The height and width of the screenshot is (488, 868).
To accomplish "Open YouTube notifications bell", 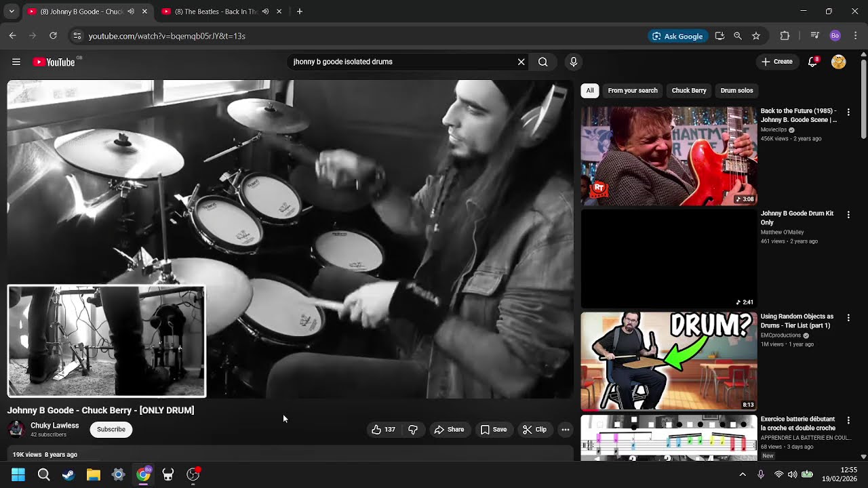I will point(812,62).
